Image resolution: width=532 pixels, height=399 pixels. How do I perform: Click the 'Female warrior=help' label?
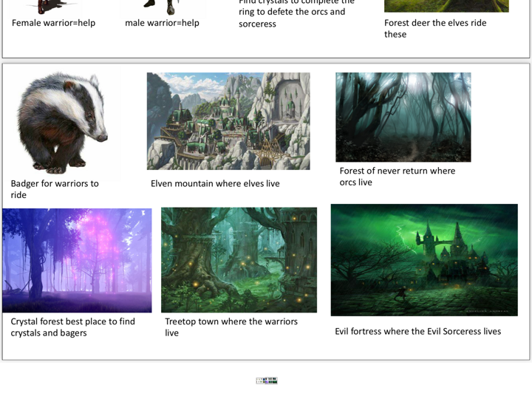click(x=53, y=23)
